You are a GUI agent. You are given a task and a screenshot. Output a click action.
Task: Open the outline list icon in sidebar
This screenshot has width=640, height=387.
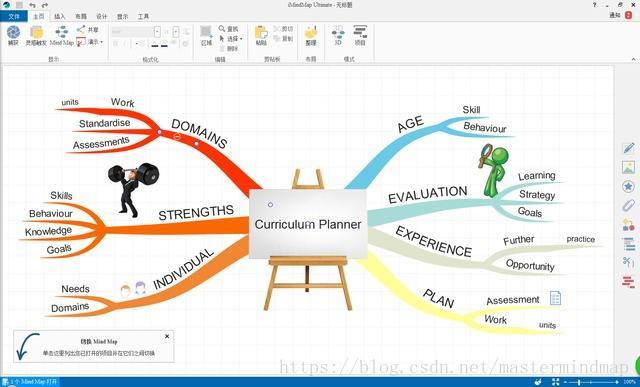[x=629, y=244]
